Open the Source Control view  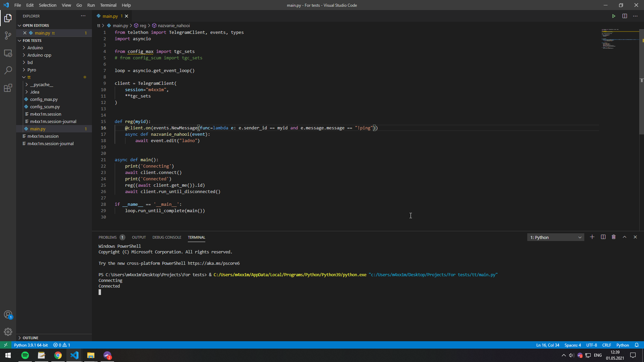[8, 36]
